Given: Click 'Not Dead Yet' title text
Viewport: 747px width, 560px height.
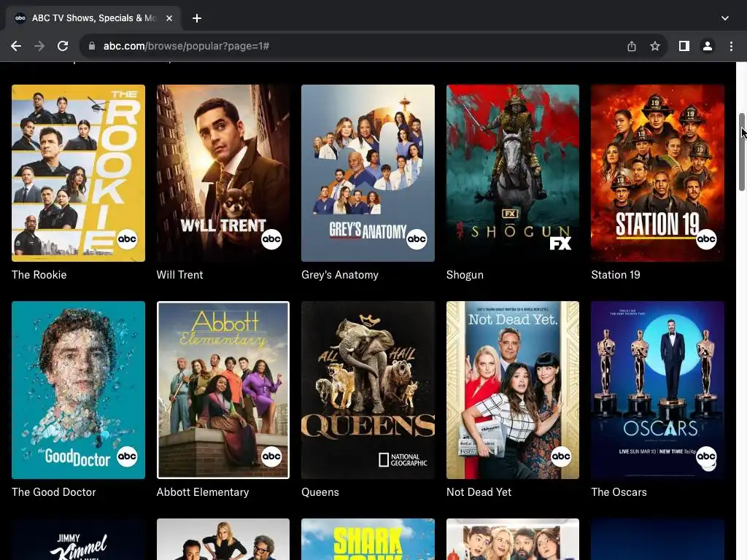Looking at the screenshot, I should coord(479,492).
